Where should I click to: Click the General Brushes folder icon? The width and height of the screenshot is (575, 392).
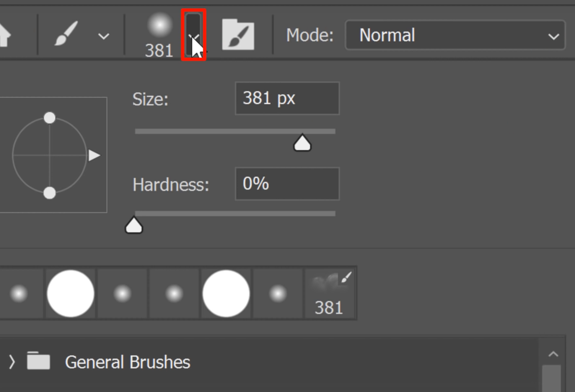pyautogui.click(x=38, y=361)
